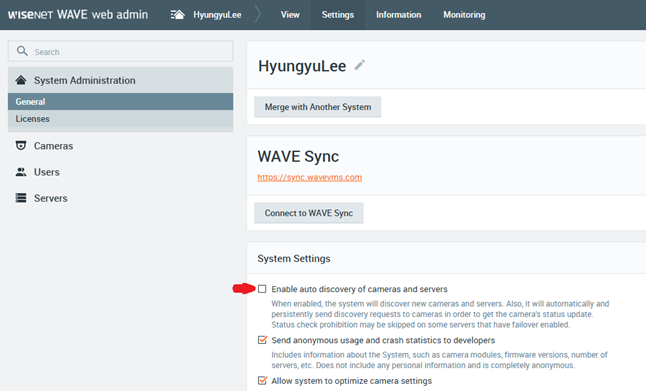Click the pencil icon to rename HyungyuLee

[360, 65]
